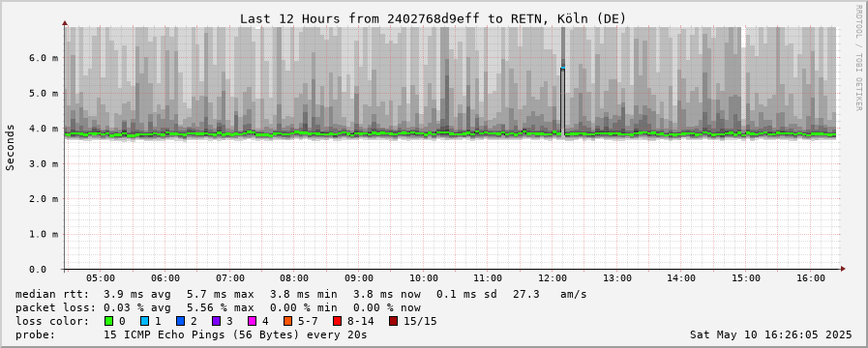Click the graph title mentioning RETN, Köln
The width and height of the screenshot is (868, 348).
(433, 18)
